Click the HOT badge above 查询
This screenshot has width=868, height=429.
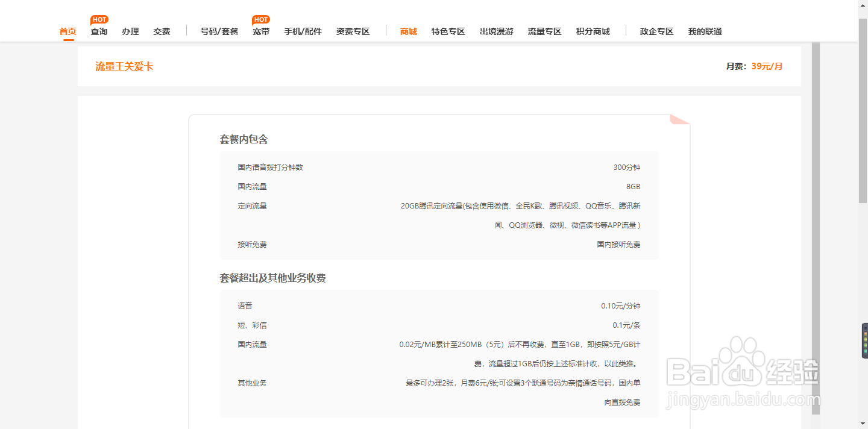click(99, 20)
